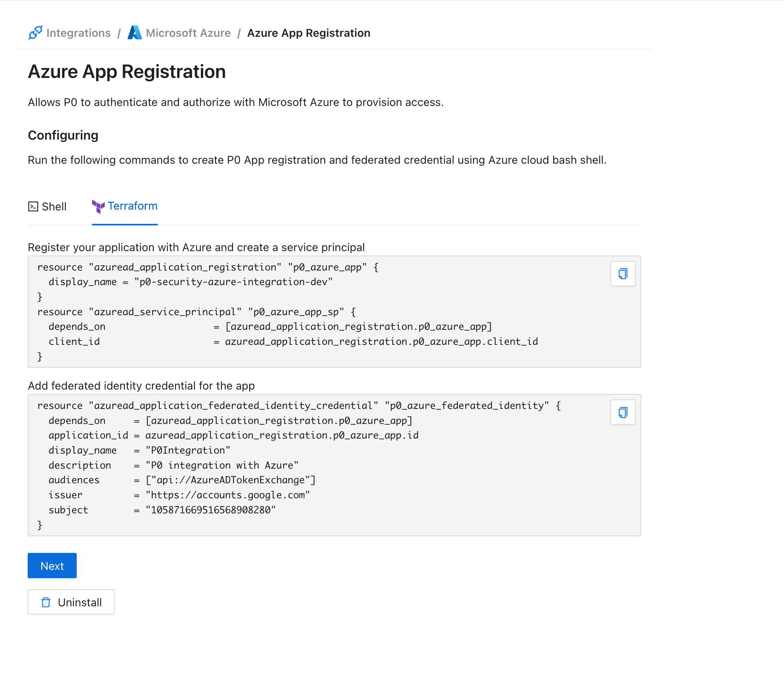The width and height of the screenshot is (784, 683).
Task: Click the subject value in second code block
Action: tap(210, 510)
